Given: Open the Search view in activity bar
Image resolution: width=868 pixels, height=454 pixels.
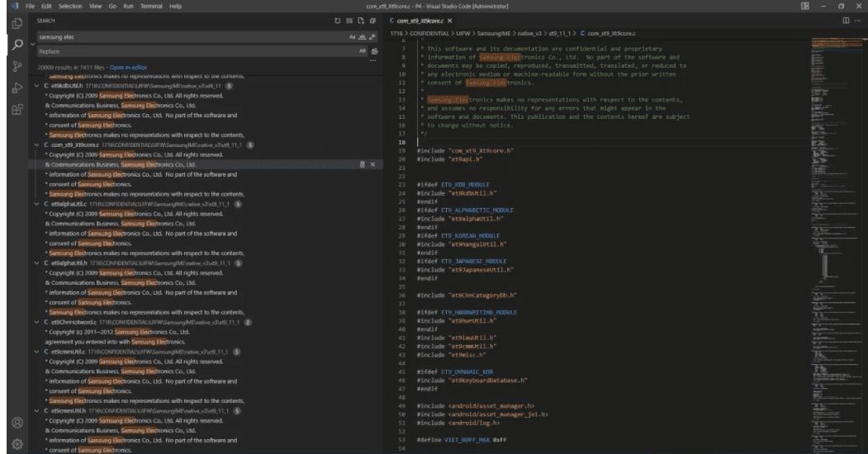Looking at the screenshot, I should pyautogui.click(x=17, y=45).
